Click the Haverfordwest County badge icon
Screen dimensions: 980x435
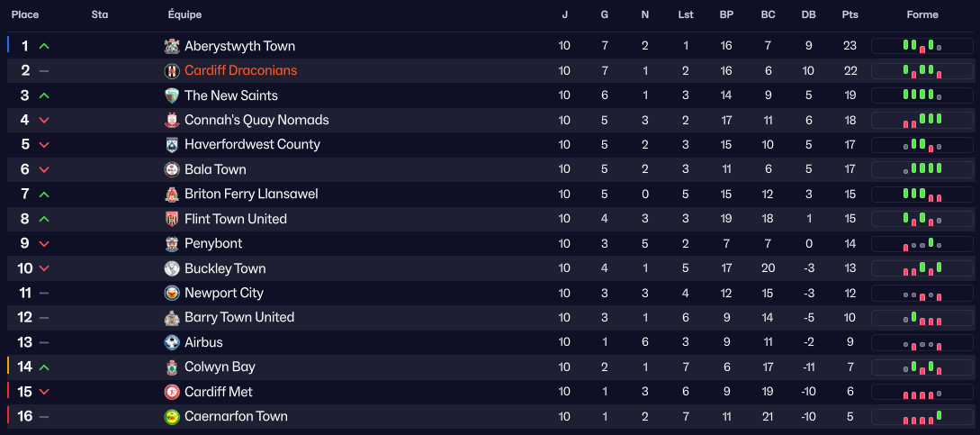point(172,145)
